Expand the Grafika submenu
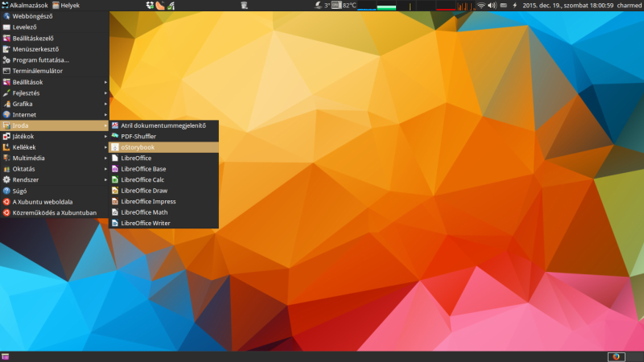 55,104
